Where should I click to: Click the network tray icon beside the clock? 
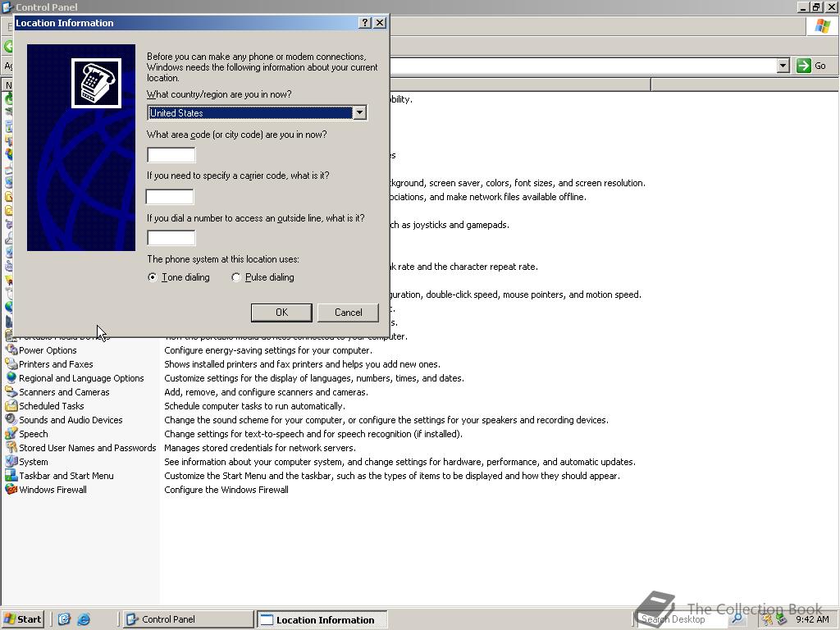[x=782, y=619]
